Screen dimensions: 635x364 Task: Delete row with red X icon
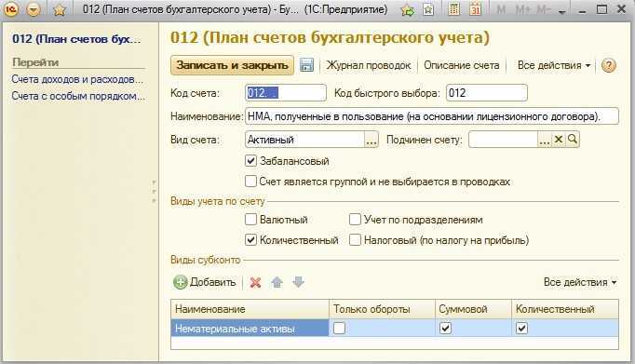pyautogui.click(x=255, y=283)
